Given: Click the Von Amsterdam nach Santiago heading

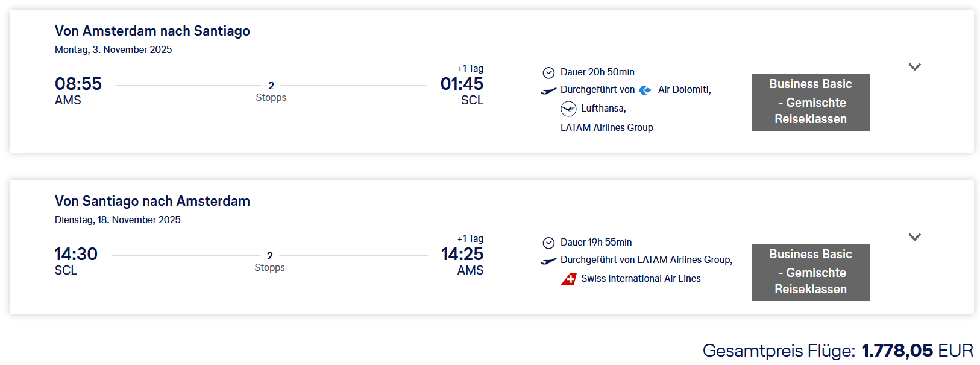Looking at the screenshot, I should [x=152, y=31].
